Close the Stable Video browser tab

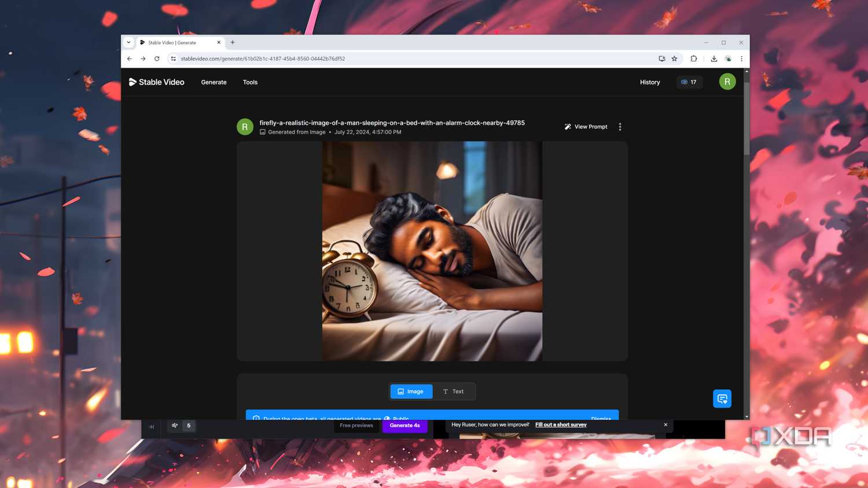219,42
